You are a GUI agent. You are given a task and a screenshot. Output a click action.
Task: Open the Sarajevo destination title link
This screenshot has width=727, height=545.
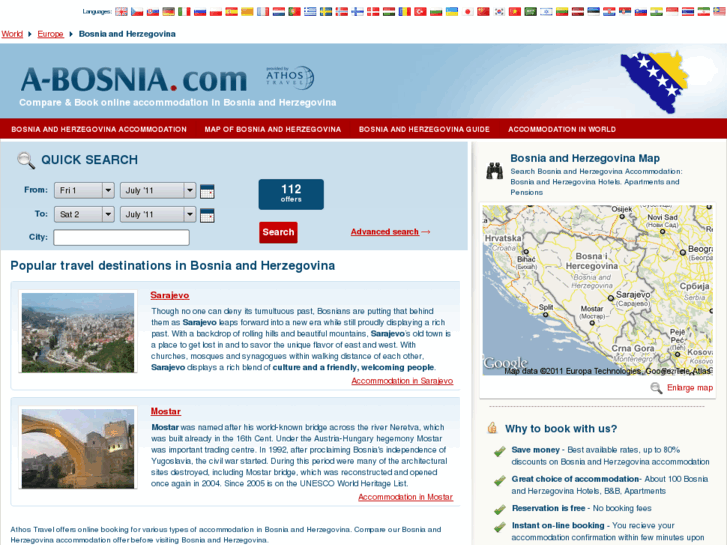tap(170, 295)
